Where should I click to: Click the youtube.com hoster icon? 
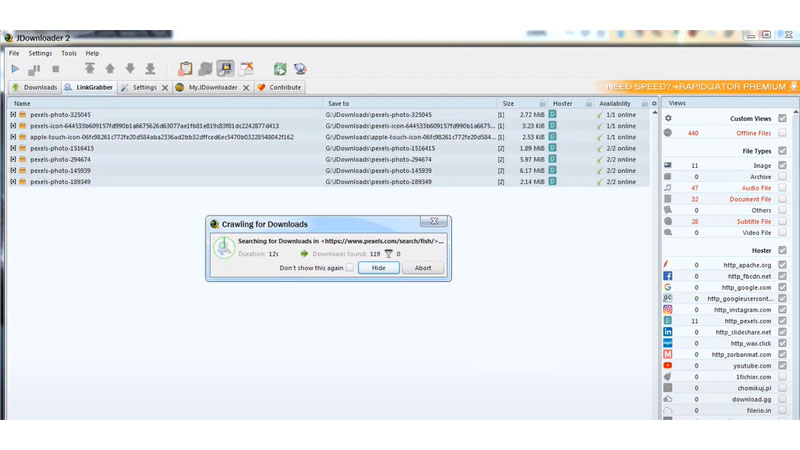[x=667, y=365]
